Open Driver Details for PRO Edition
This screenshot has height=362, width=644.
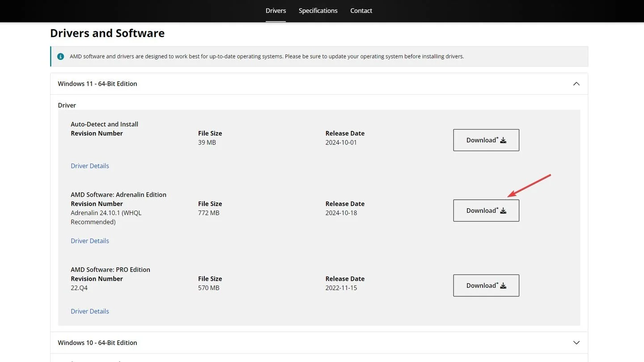click(x=90, y=311)
